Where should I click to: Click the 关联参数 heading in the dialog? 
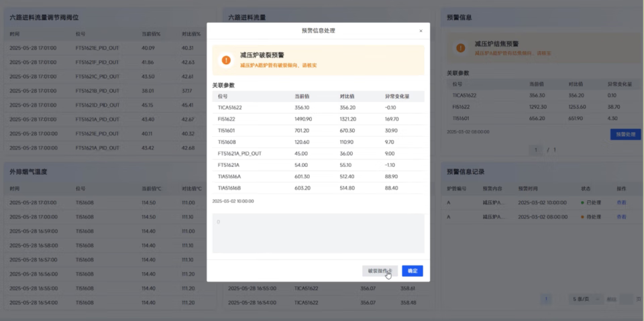pyautogui.click(x=223, y=85)
